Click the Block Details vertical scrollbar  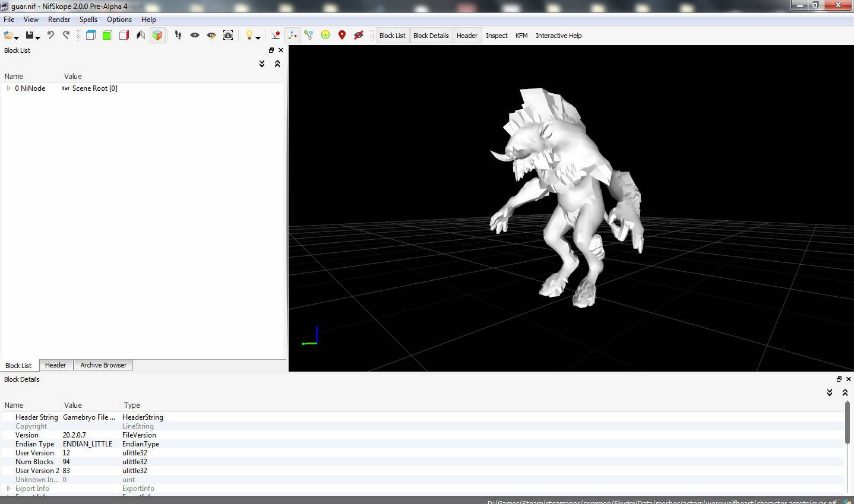tap(847, 422)
